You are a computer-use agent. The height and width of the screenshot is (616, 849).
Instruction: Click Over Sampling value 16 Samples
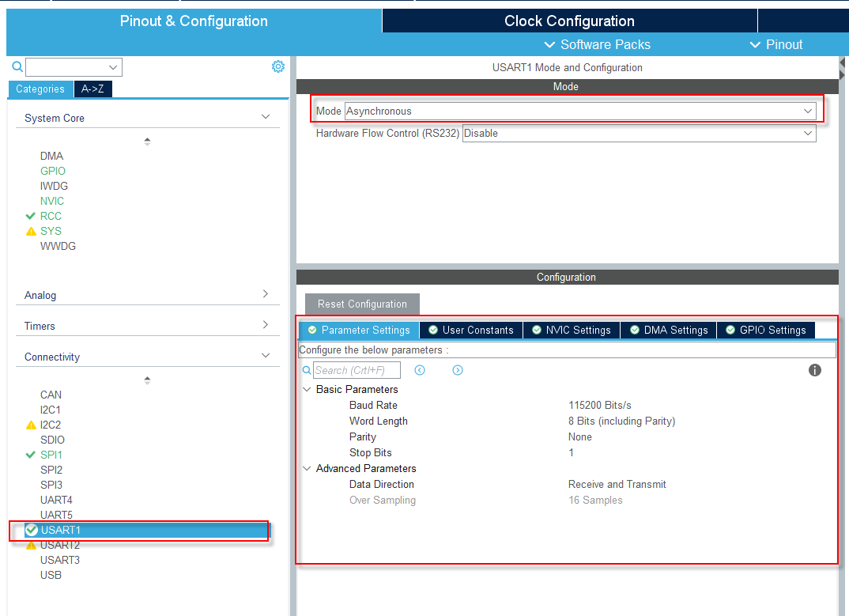[595, 500]
